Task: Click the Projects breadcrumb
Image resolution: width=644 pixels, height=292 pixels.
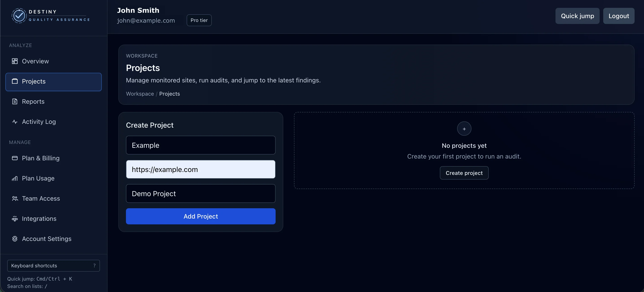Action: tap(169, 94)
